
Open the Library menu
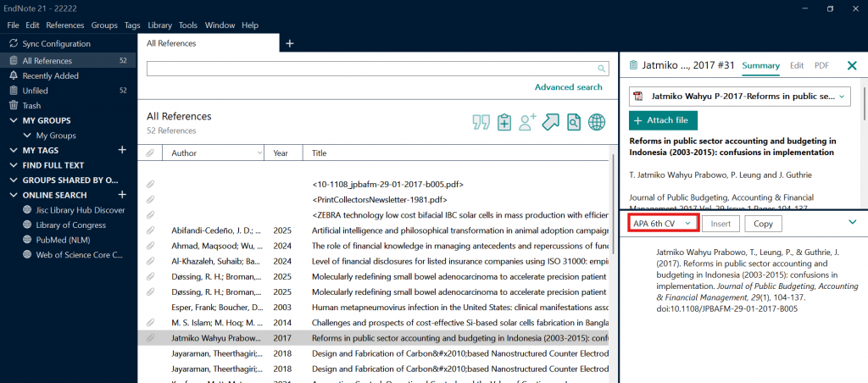pyautogui.click(x=160, y=25)
